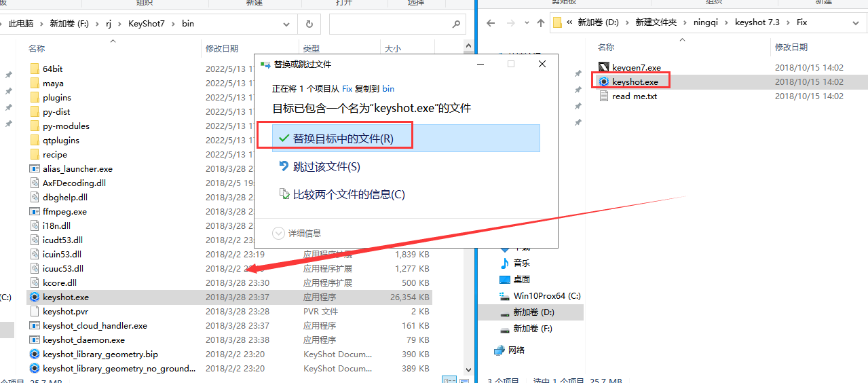
Task: Select the keyshot.pvr file icon
Action: coord(35,311)
